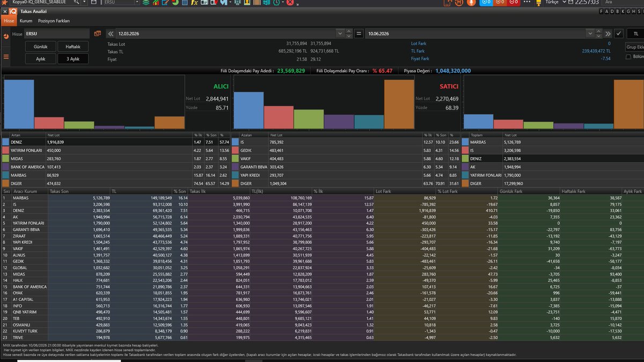
Task: Toggle the Bölün checkbox
Action: click(628, 56)
